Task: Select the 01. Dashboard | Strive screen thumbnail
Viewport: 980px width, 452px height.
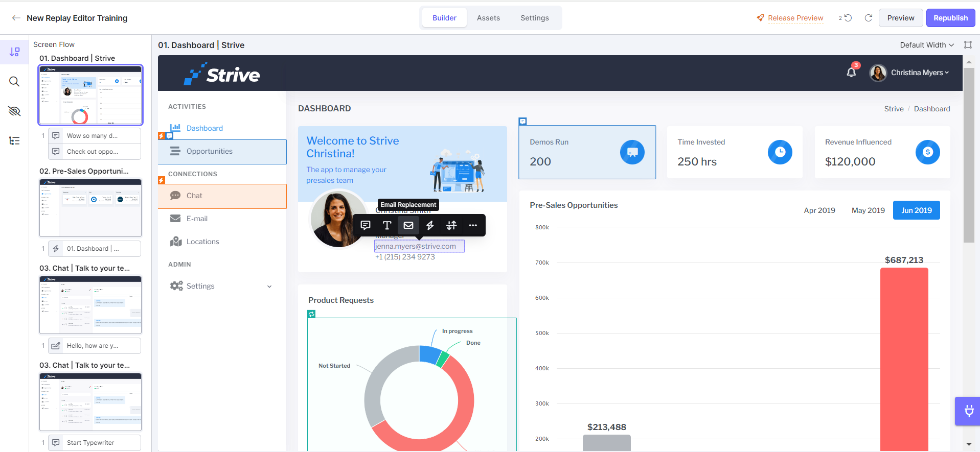Action: click(x=90, y=95)
